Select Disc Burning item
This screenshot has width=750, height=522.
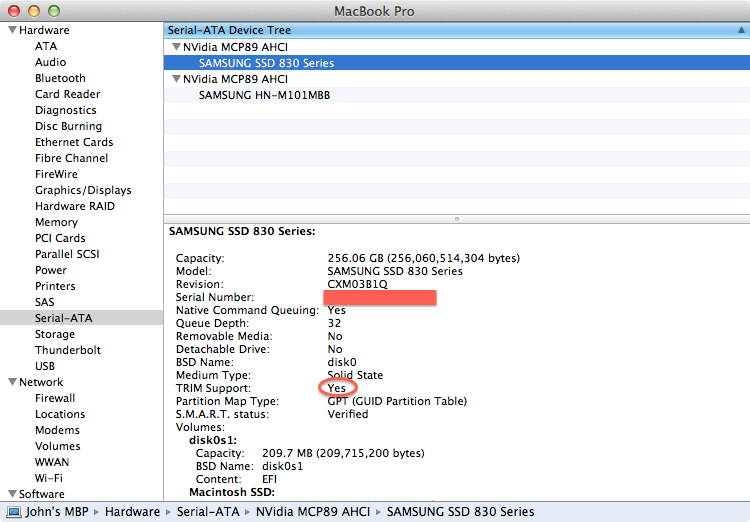(68, 126)
